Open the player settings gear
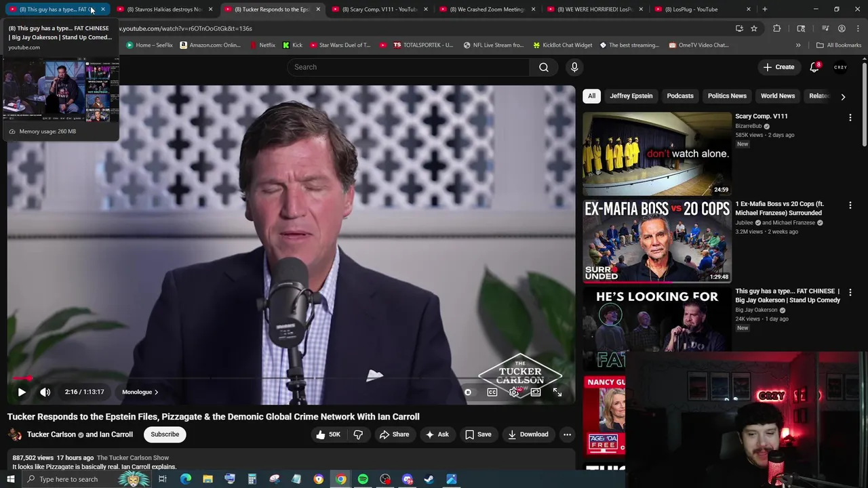This screenshot has width=868, height=488. tap(514, 392)
